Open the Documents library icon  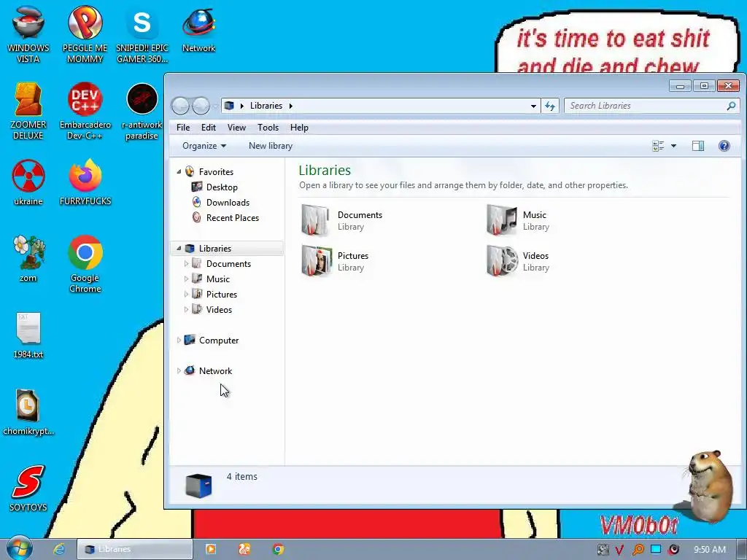click(315, 220)
